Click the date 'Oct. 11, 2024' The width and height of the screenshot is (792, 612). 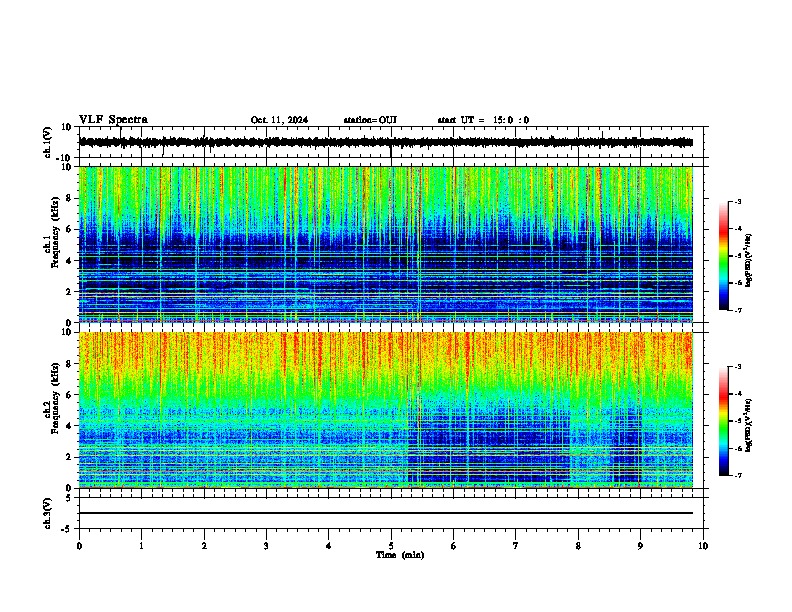click(279, 120)
